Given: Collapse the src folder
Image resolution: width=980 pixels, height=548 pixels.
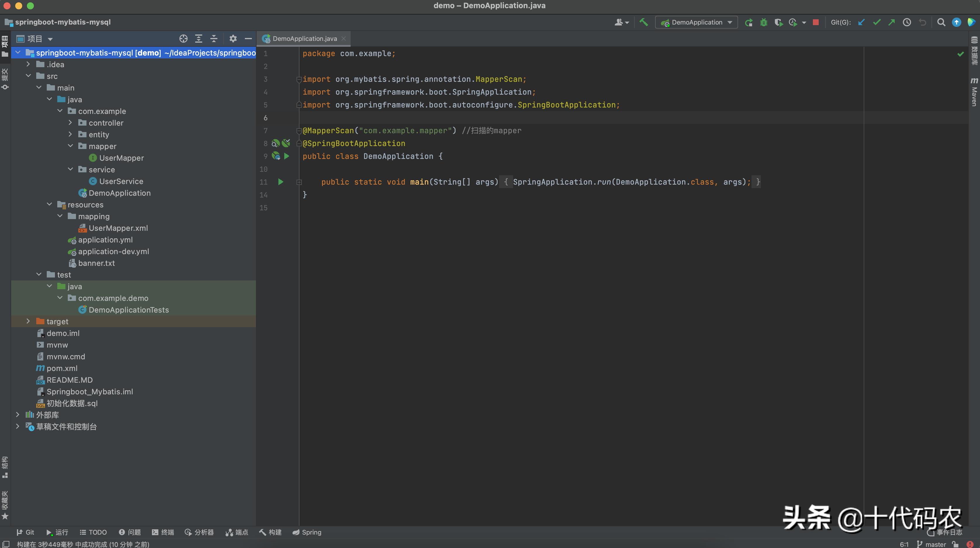Looking at the screenshot, I should [x=28, y=76].
